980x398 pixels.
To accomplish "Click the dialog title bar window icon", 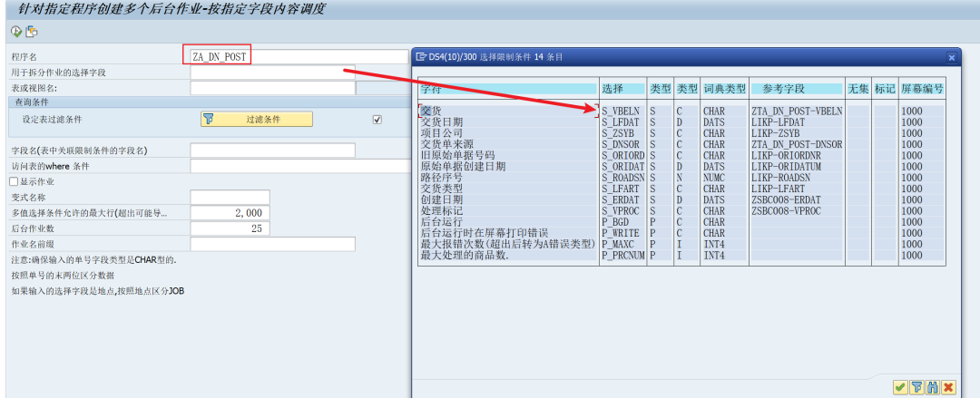I will pos(421,57).
